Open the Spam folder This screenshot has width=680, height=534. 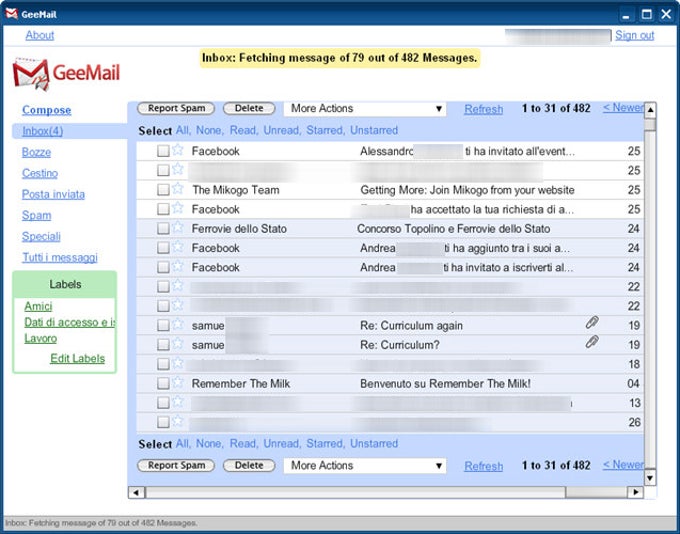pos(36,216)
